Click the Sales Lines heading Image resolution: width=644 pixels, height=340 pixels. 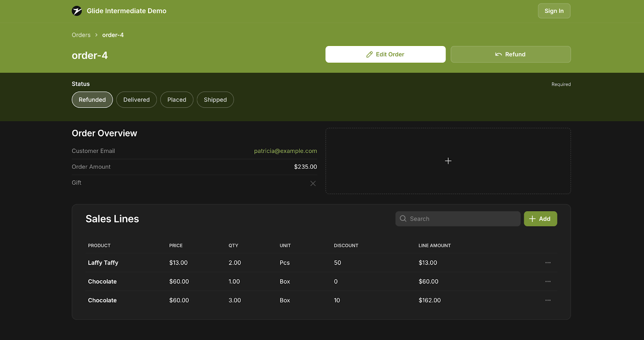coord(112,219)
